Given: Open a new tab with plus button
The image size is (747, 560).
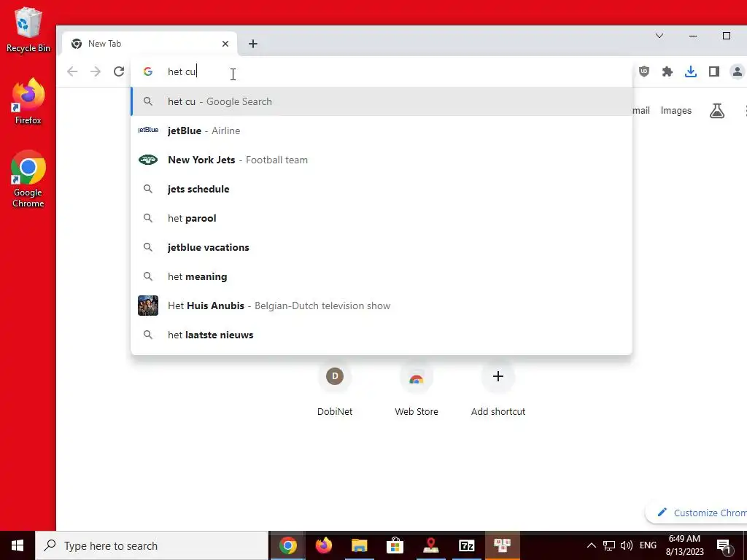Looking at the screenshot, I should pos(253,44).
